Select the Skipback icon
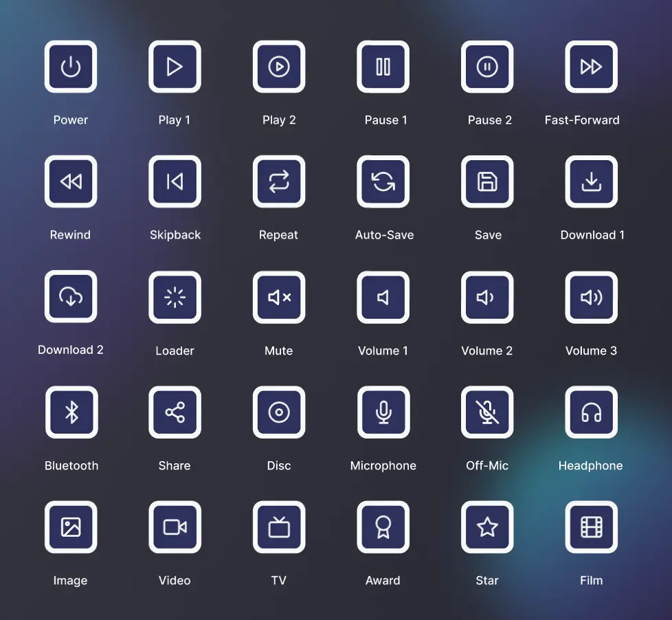This screenshot has width=672, height=620. coord(175,181)
